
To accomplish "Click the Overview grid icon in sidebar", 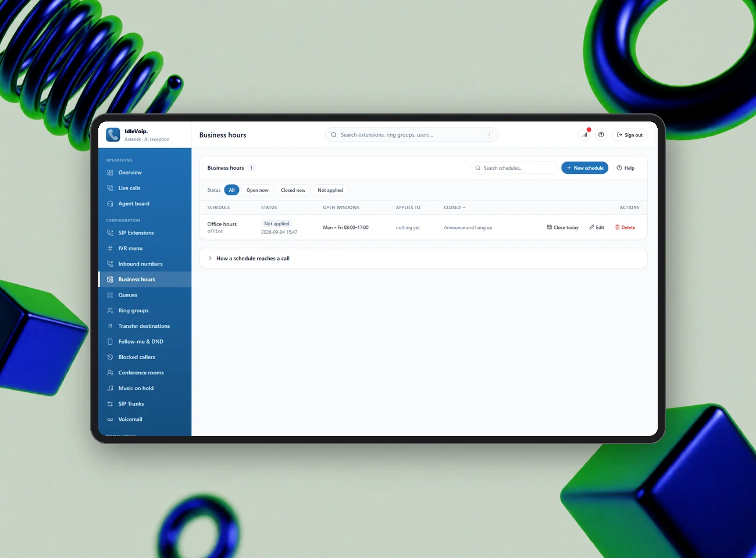I will (110, 173).
